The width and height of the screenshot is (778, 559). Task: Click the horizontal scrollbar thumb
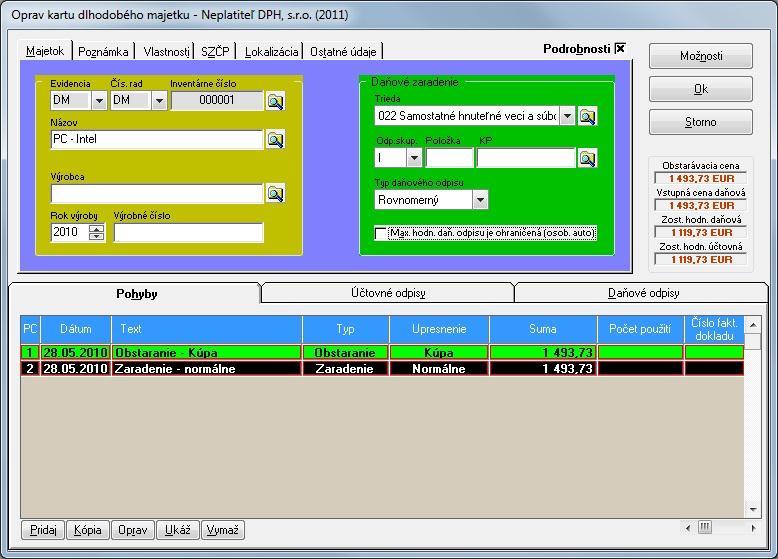[x=705, y=527]
